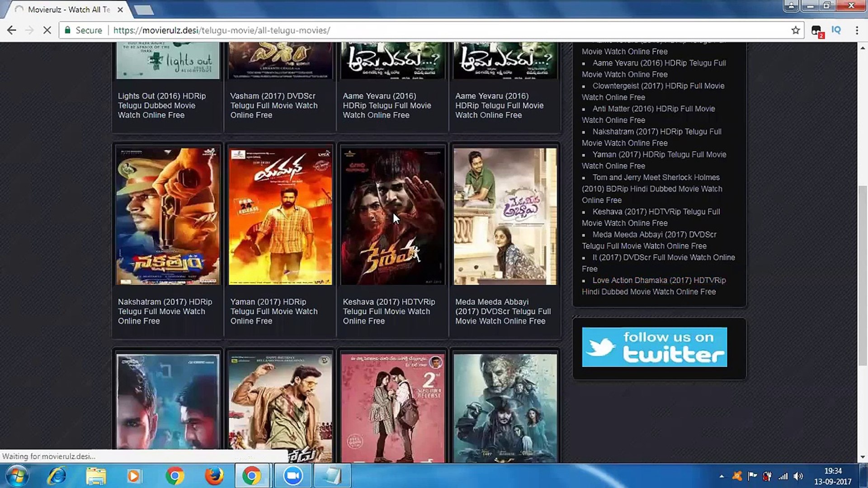Click the IQ extension icon
The width and height of the screenshot is (868, 488).
click(x=836, y=30)
